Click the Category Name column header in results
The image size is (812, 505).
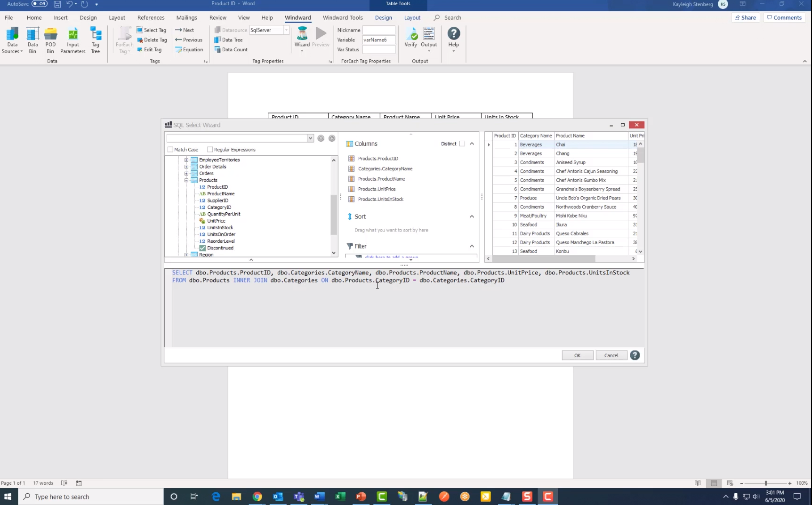tap(536, 136)
